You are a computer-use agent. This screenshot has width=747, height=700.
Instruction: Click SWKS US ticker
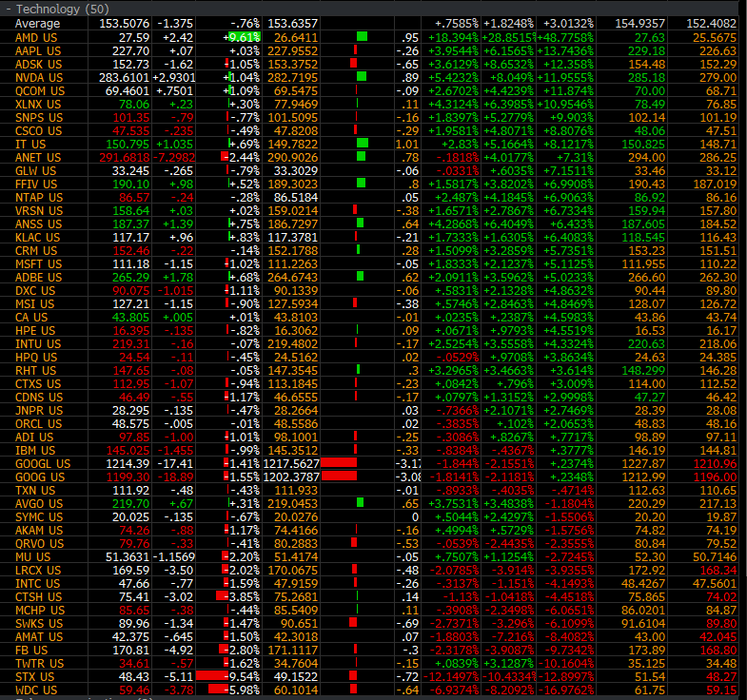(39, 624)
